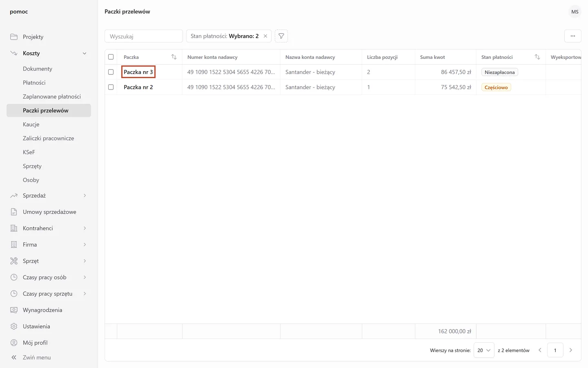Open the filter funnel icon button
Viewport: 588px width, 368px height.
(281, 36)
